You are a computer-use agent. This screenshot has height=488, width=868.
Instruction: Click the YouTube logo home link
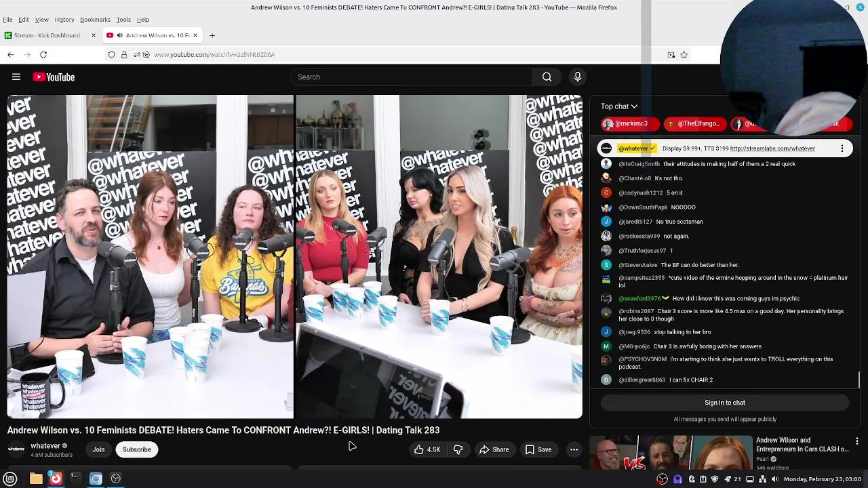(x=54, y=77)
